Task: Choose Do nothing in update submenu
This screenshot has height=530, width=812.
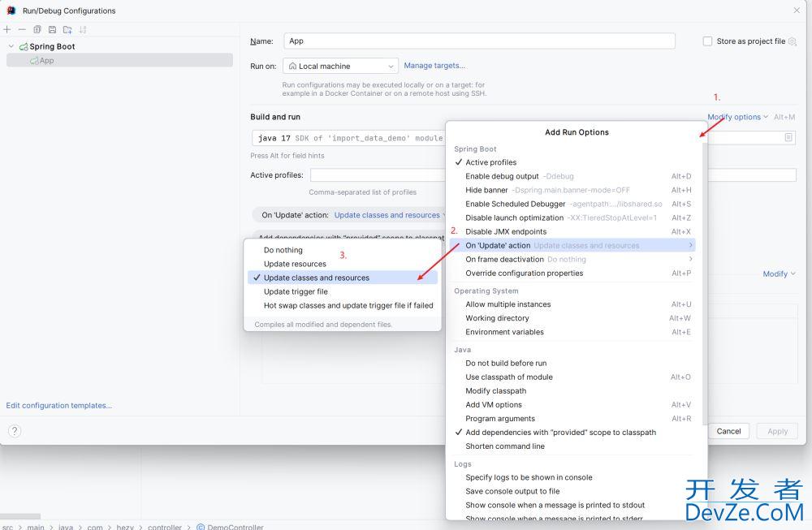Action: click(343, 250)
